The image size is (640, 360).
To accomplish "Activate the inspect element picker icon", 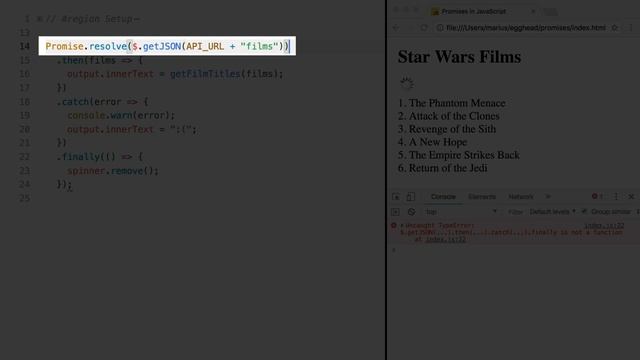I will (396, 197).
